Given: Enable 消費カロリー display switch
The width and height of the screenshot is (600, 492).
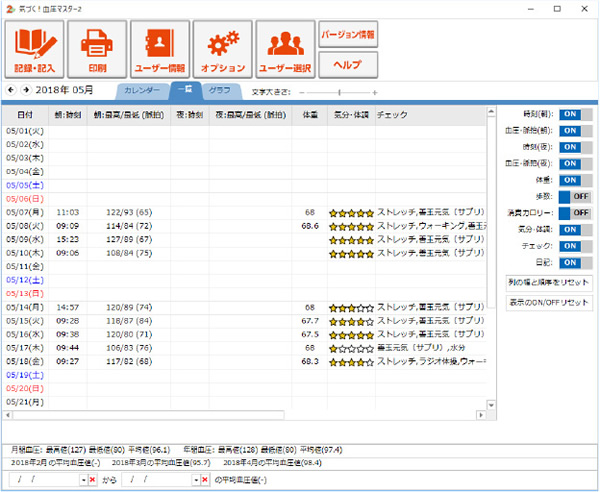Looking at the screenshot, I should 576,213.
